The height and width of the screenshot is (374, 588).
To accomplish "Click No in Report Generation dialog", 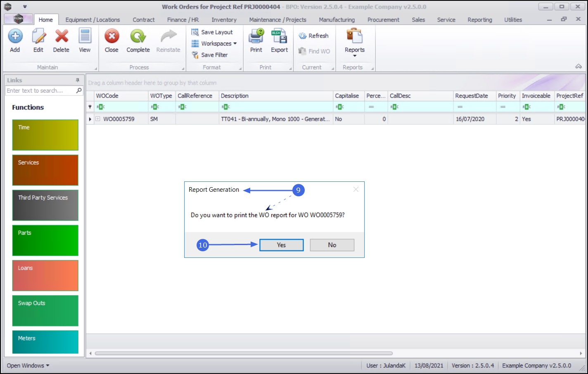I will tap(332, 245).
